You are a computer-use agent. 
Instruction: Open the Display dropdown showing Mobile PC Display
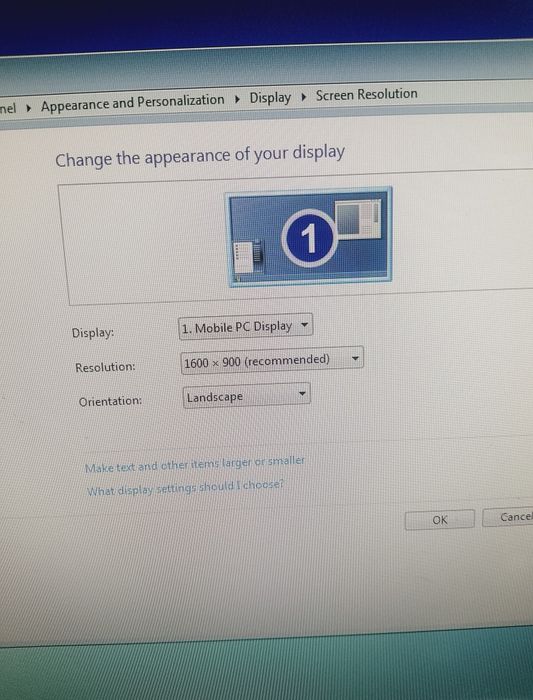click(x=246, y=327)
